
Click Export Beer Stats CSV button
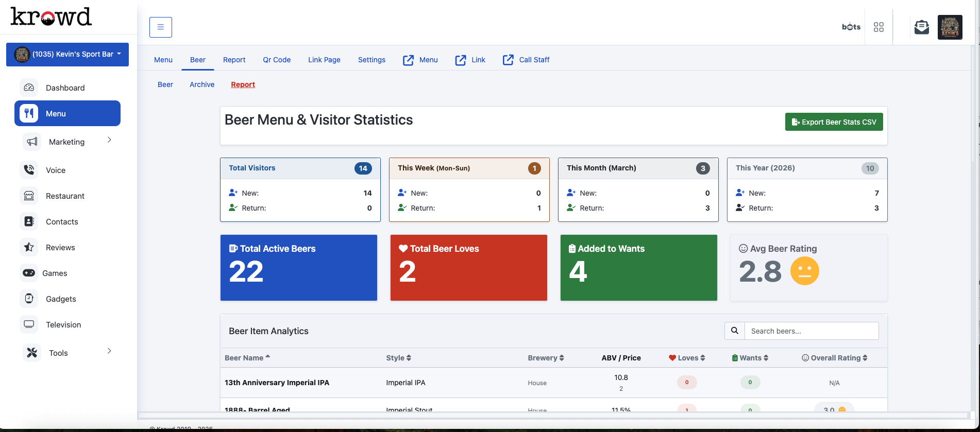coord(834,122)
